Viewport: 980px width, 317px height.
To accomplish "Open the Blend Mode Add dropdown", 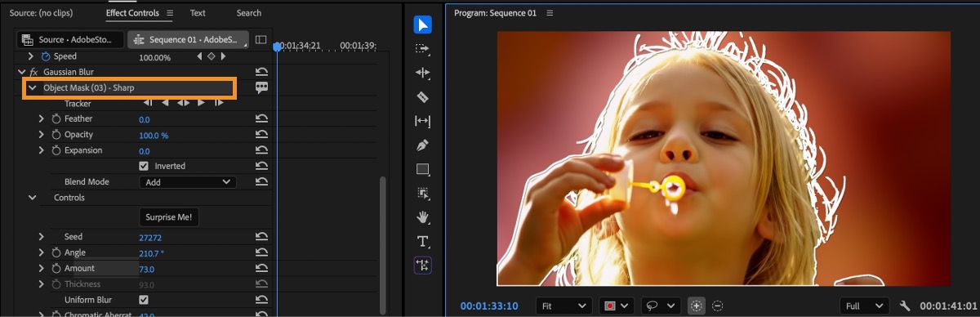I will 188,182.
